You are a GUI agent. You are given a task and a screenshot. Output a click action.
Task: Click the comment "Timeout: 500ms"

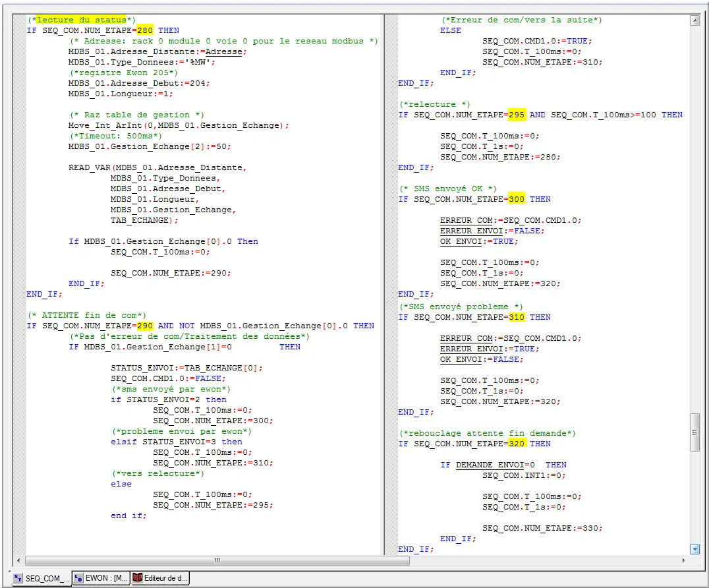[116, 136]
